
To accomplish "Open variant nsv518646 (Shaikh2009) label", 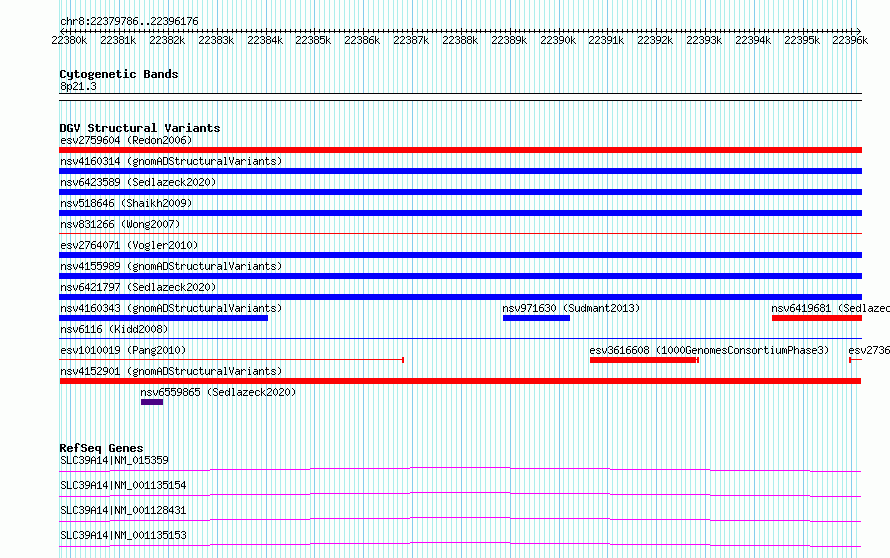I will 126,203.
